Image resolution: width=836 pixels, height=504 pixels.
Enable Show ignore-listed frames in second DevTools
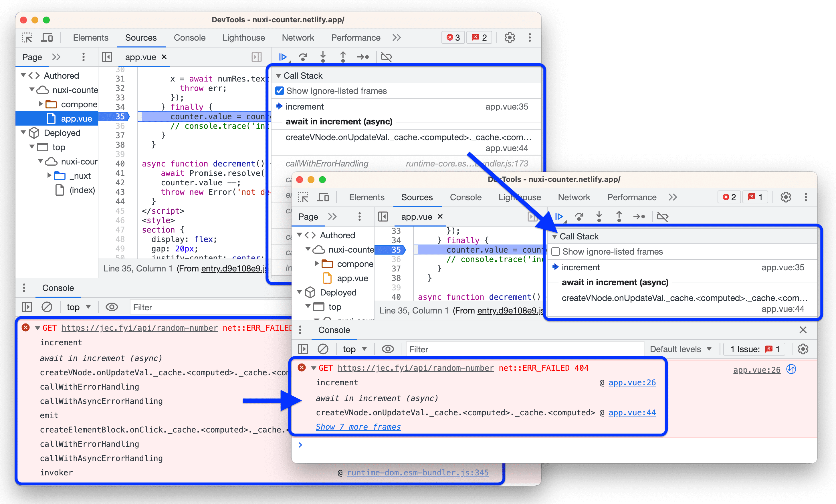coord(556,251)
